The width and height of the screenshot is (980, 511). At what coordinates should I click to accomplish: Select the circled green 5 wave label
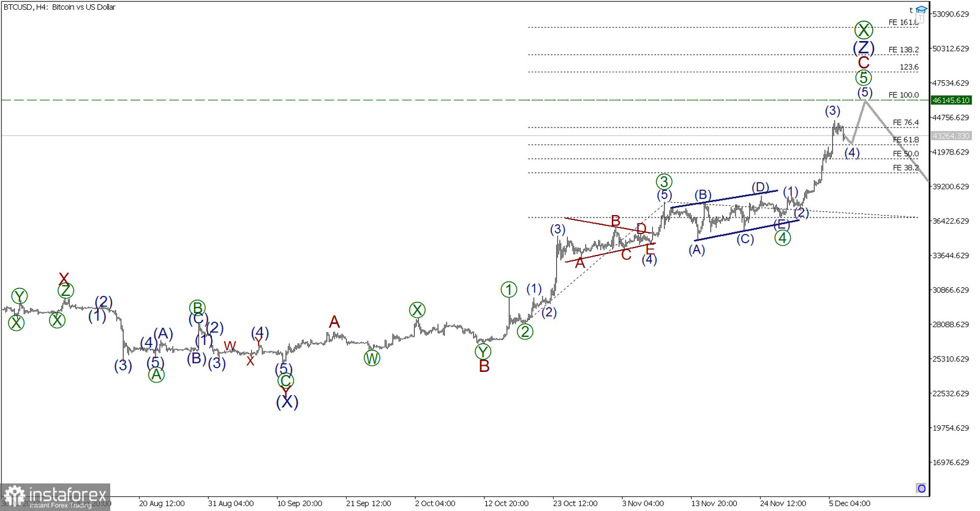pyautogui.click(x=864, y=77)
